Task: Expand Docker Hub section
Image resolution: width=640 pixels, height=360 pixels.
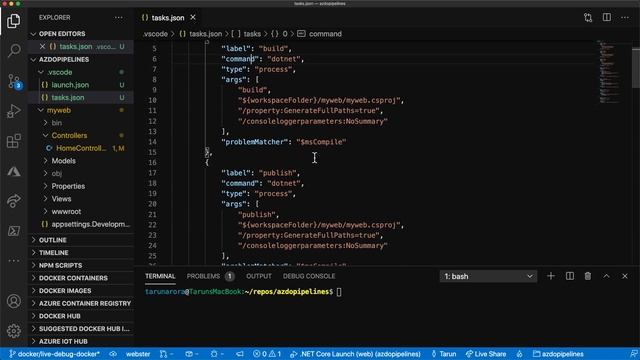Action: coord(81,316)
